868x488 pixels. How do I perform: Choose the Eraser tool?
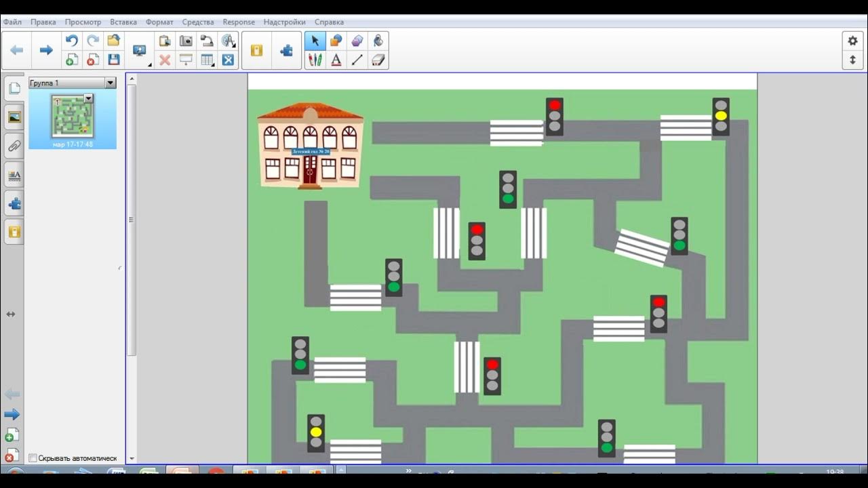click(378, 60)
